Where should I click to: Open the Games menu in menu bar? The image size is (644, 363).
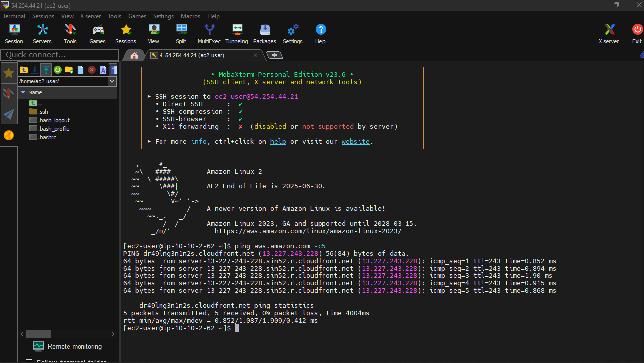(x=137, y=16)
